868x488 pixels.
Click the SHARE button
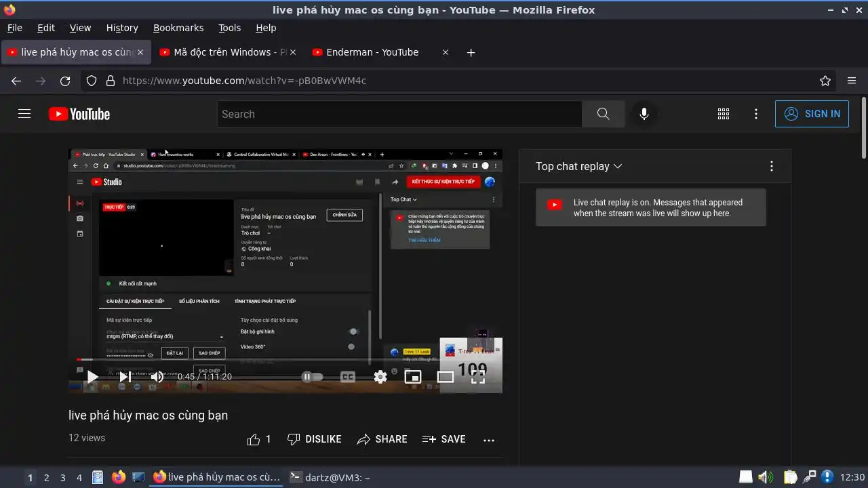tap(382, 439)
